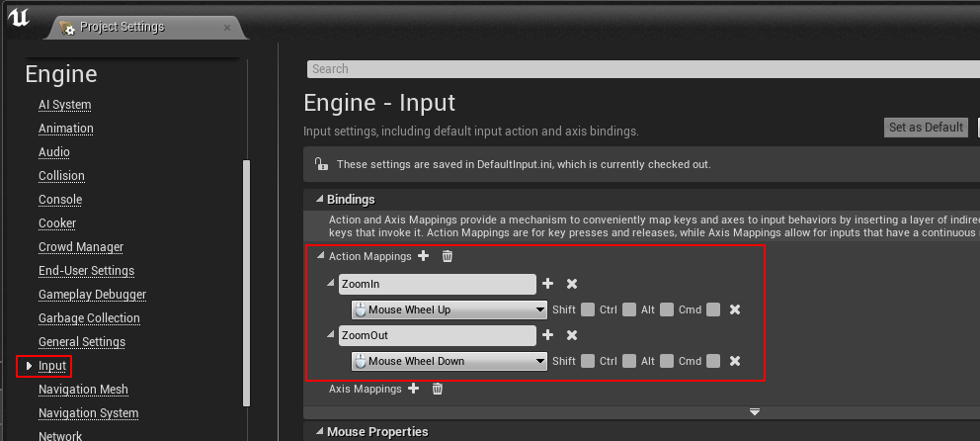Delete the Mouse Wheel Down key binding
This screenshot has width=980, height=441.
click(734, 361)
